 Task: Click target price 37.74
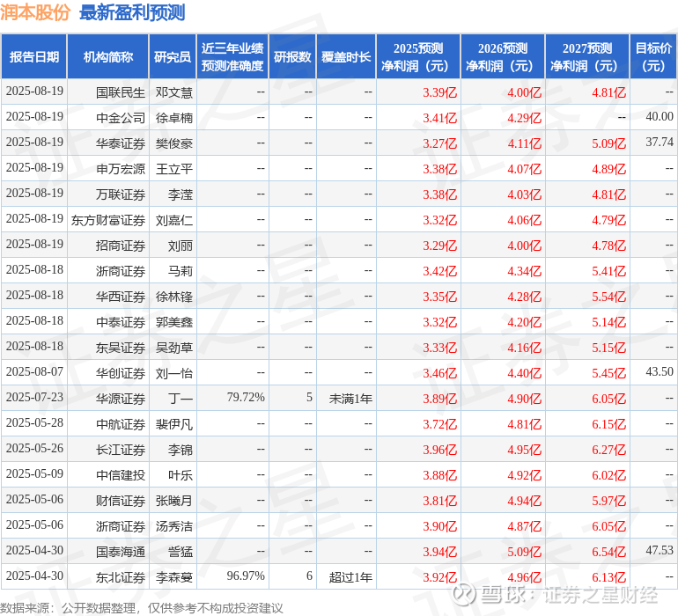[x=660, y=142]
